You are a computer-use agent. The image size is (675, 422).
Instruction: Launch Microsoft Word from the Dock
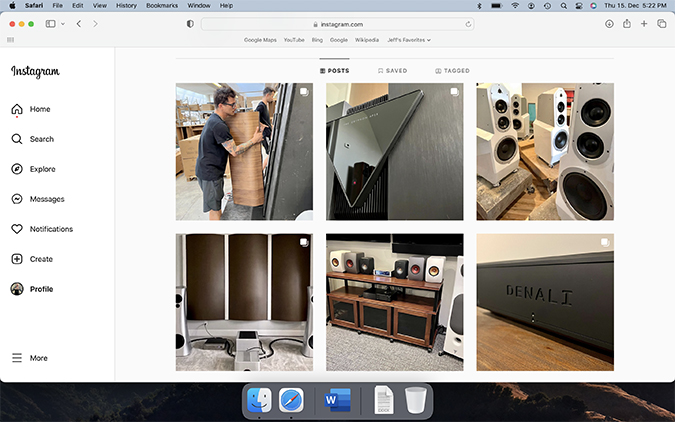coord(332,401)
